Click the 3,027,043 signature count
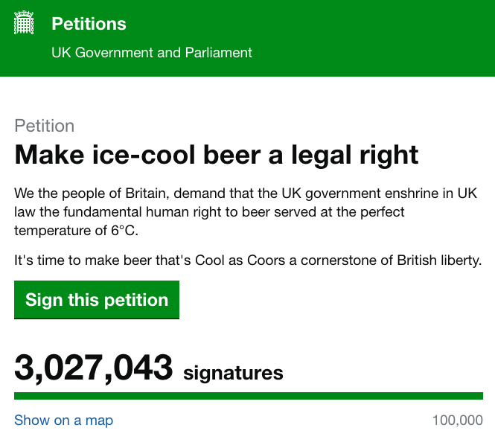Screen dimensions: 495x448 point(94,368)
